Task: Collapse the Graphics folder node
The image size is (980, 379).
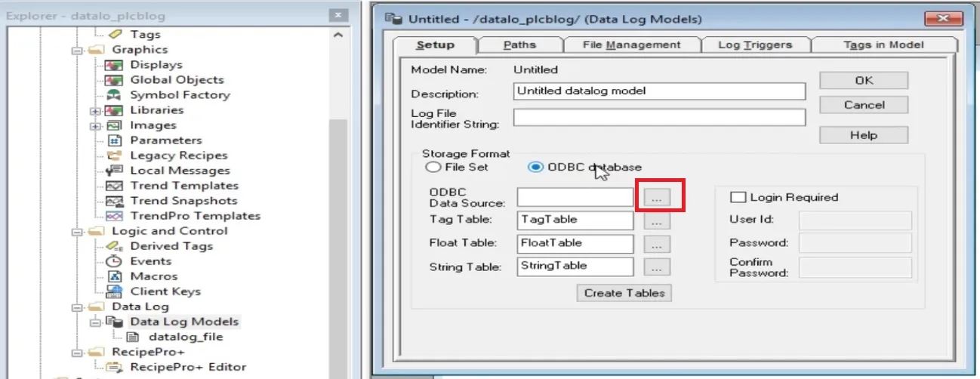Action: click(x=77, y=50)
